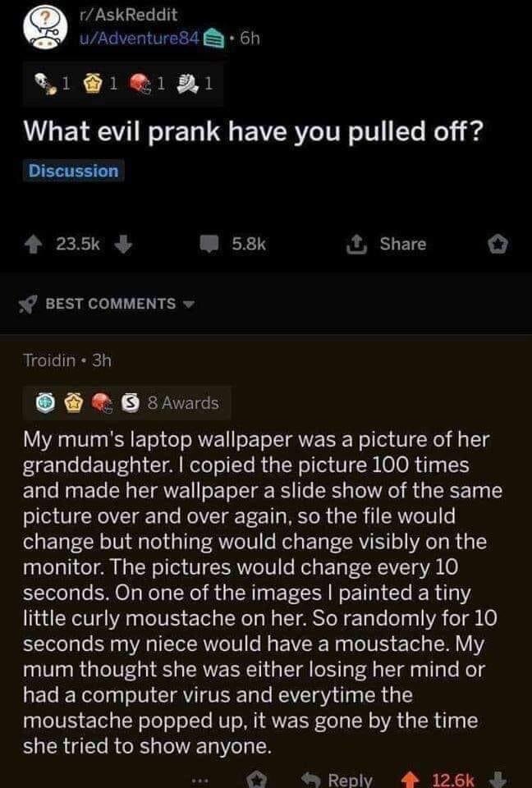Click the flair icon beside u/Adventure84
This screenshot has height=788, width=532.
coord(212,37)
